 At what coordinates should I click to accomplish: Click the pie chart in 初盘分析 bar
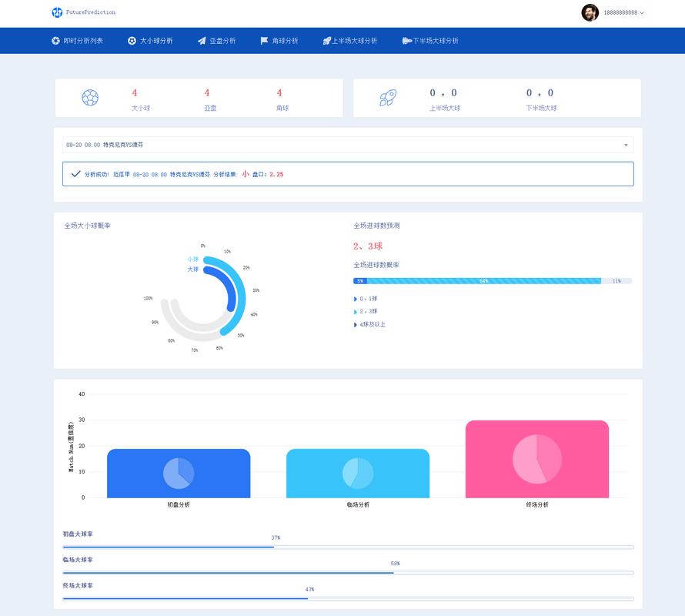point(179,473)
